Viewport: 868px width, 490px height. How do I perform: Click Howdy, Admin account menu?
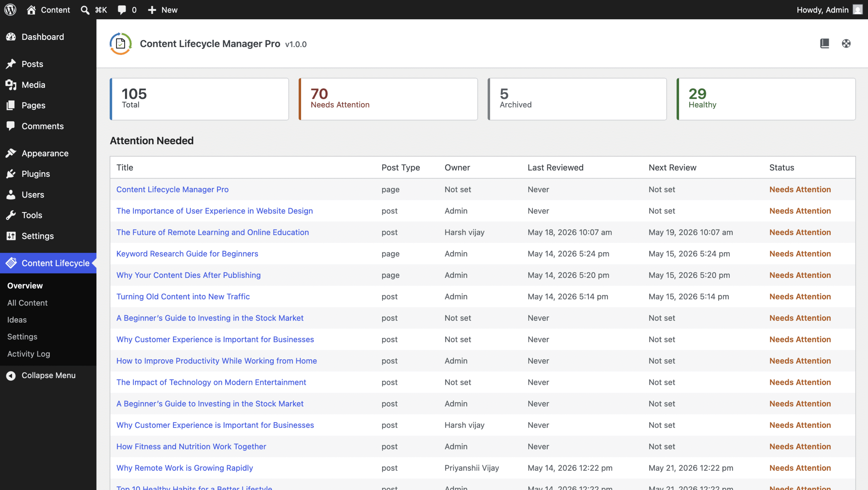tap(829, 10)
